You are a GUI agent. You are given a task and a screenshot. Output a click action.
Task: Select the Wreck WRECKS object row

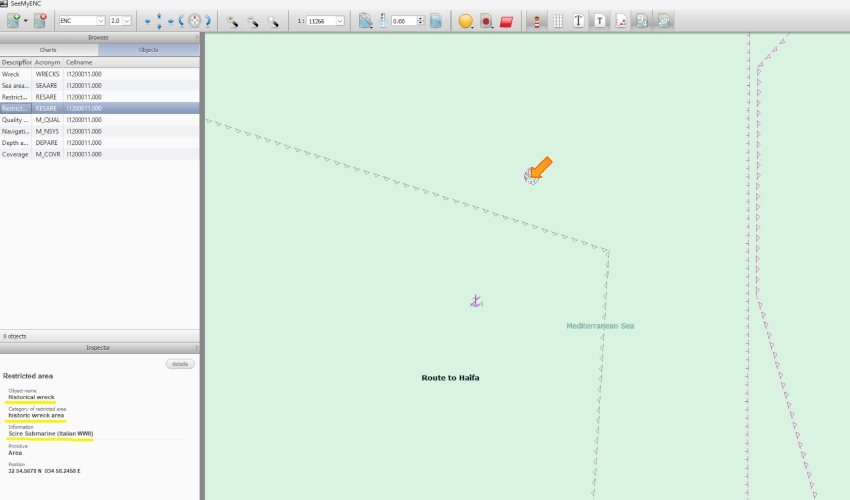pos(100,74)
